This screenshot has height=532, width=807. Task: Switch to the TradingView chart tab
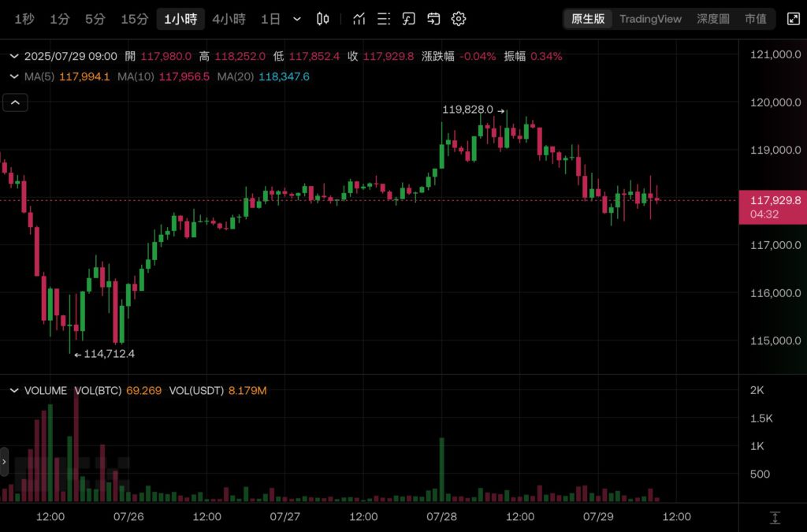click(650, 19)
